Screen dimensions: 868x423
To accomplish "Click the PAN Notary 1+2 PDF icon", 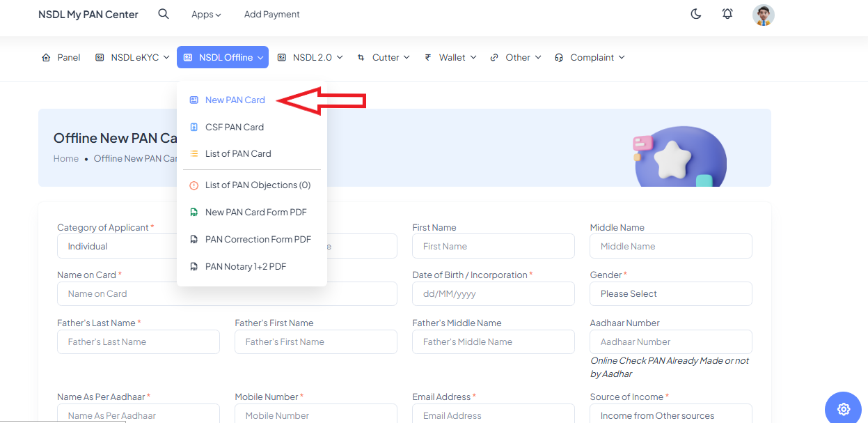I will click(x=194, y=266).
